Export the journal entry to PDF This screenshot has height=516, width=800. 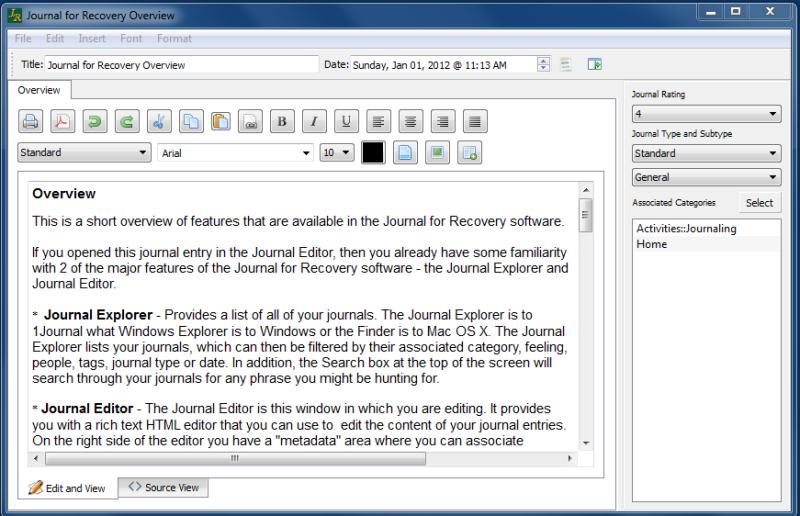[x=63, y=122]
